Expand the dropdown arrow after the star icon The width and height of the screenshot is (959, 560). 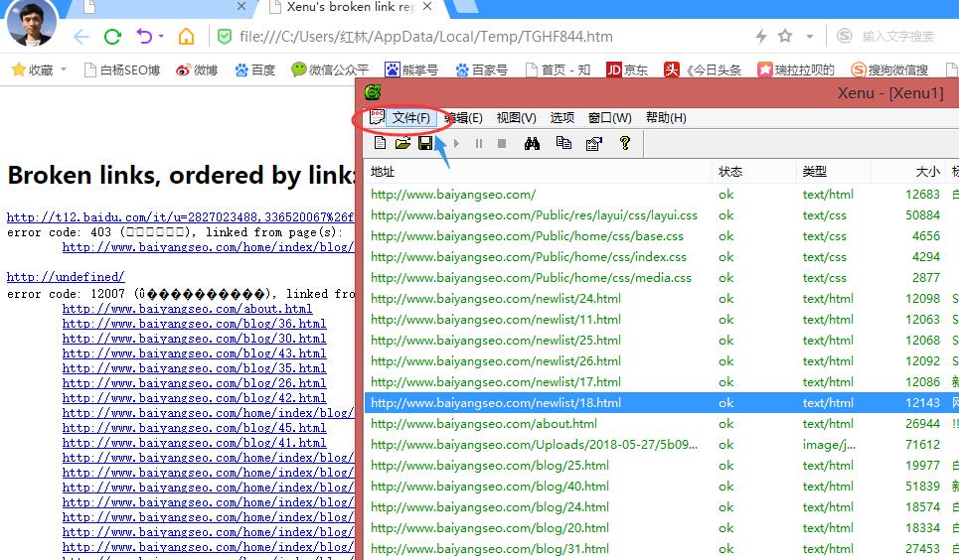pyautogui.click(x=810, y=37)
